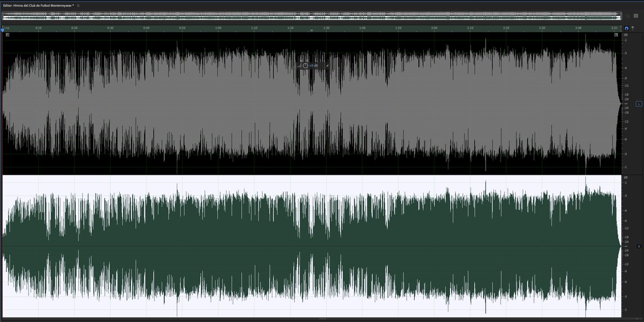Viewport: 644px width, 322px height.
Task: Click the +0 dB gain value in HUD
Action: pyautogui.click(x=314, y=65)
